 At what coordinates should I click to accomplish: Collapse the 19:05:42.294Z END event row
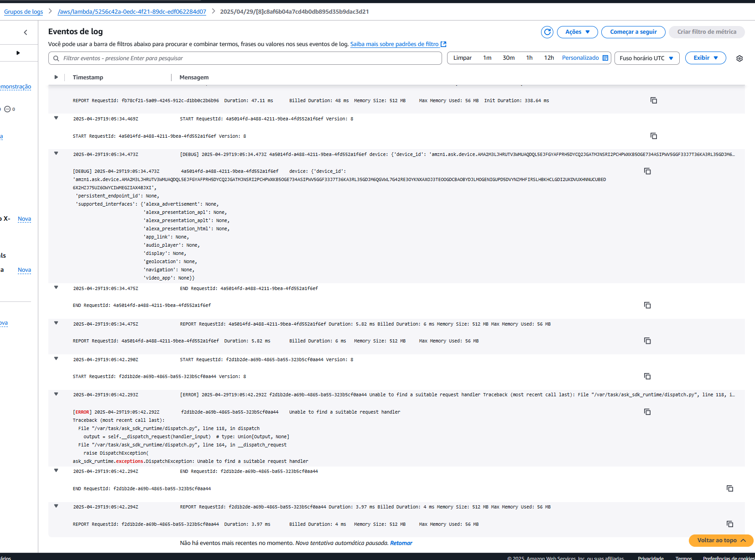coord(56,471)
